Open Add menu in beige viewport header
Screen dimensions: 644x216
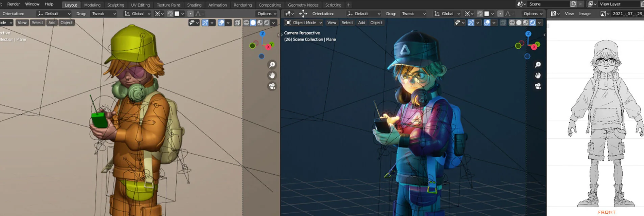point(52,23)
